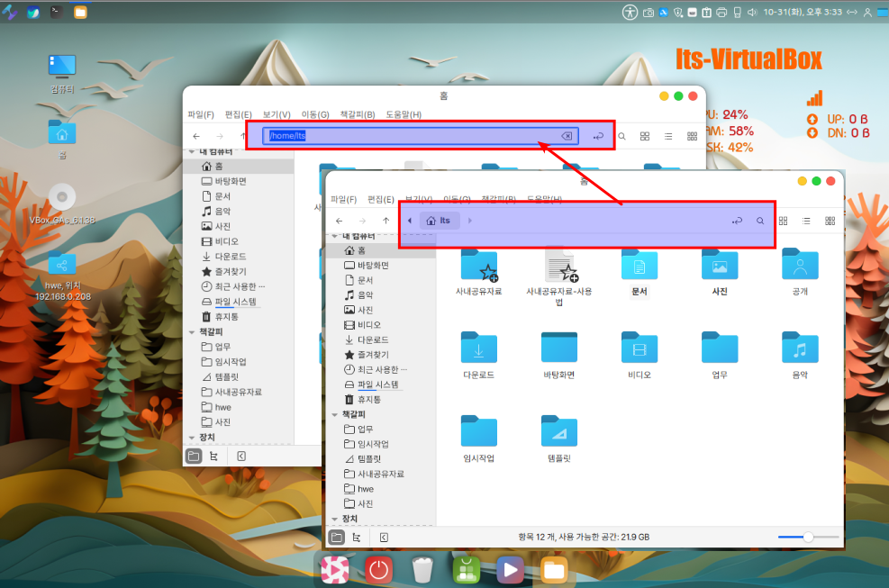Open 이동(G) menu in back window
This screenshot has height=588, width=889.
[x=315, y=114]
